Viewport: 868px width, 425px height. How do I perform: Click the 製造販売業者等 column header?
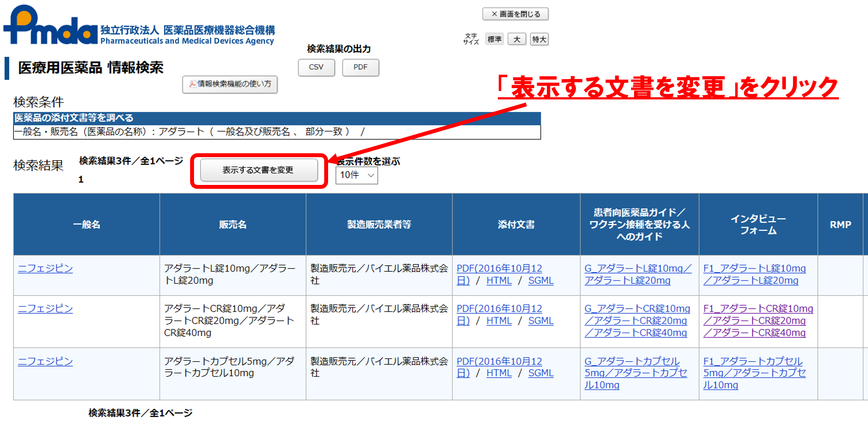pyautogui.click(x=379, y=224)
